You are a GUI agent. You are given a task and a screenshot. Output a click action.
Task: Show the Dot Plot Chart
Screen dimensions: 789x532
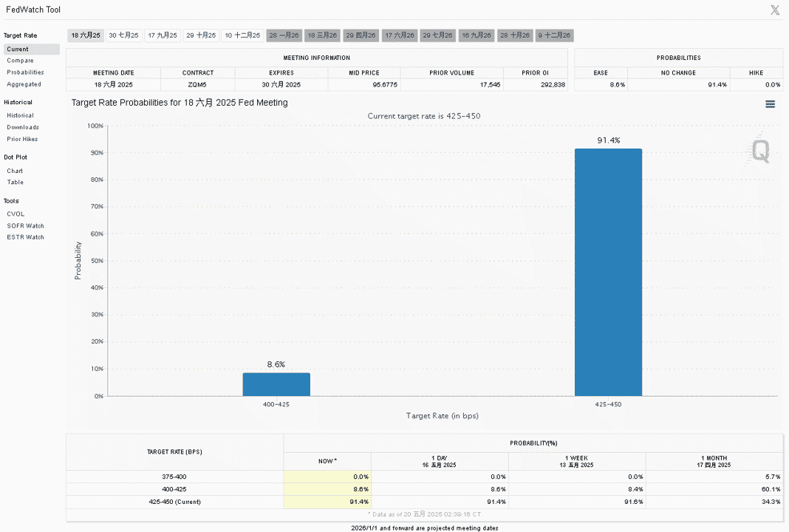[x=15, y=171]
